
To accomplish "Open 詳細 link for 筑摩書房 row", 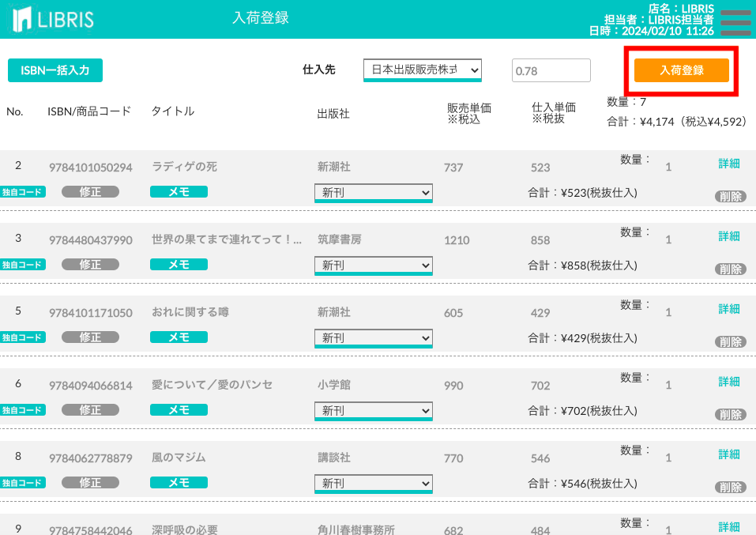I will 728,236.
